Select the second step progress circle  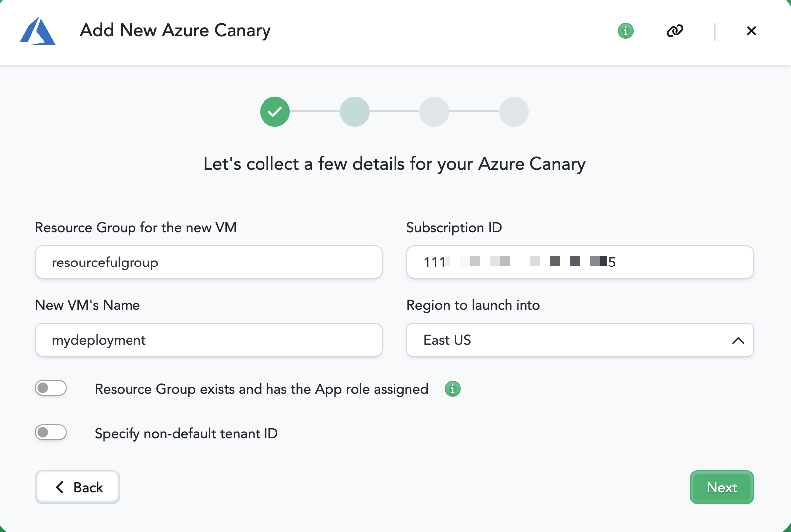tap(355, 112)
